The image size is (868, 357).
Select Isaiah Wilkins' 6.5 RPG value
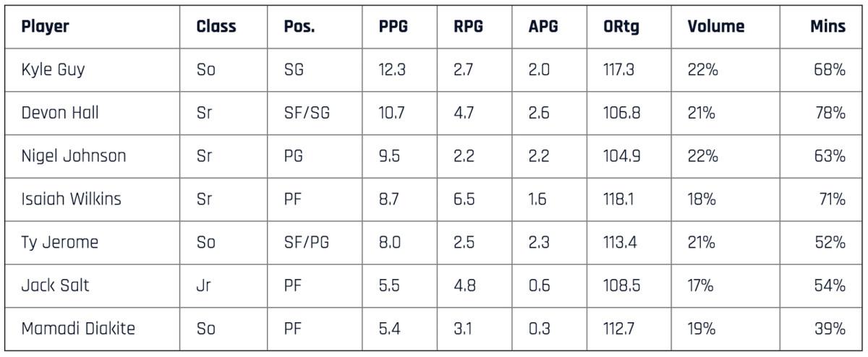pos(464,199)
